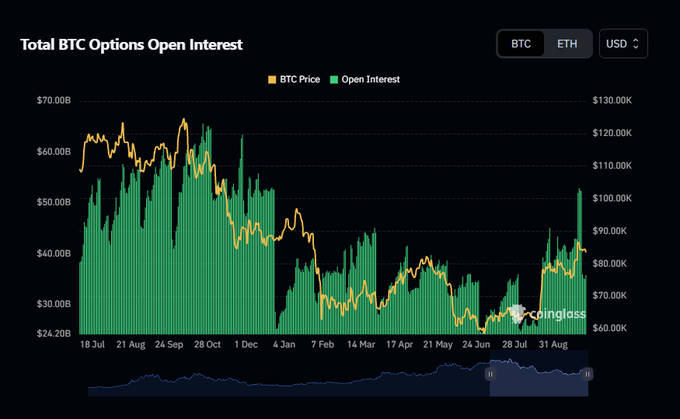
Task: Click the highlighted range selection window
Action: click(539, 373)
